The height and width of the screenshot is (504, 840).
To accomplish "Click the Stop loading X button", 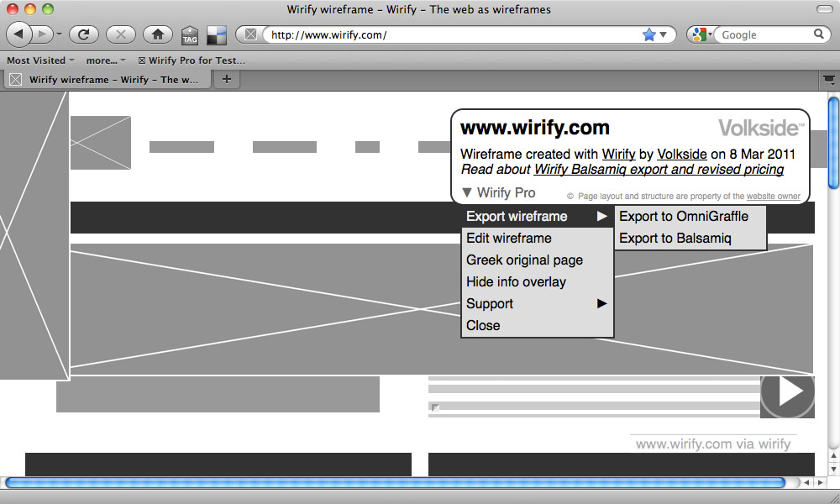I will tap(120, 34).
